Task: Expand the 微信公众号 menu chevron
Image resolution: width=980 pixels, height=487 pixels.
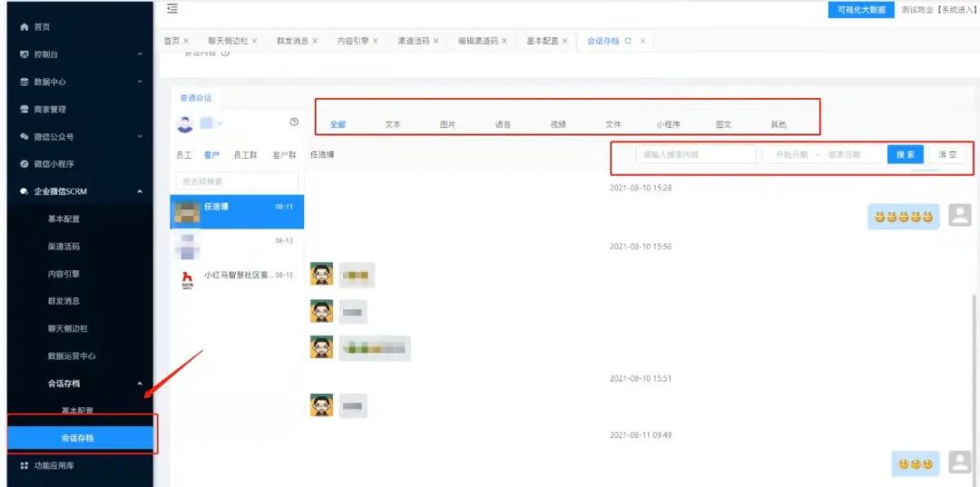Action: 140,136
